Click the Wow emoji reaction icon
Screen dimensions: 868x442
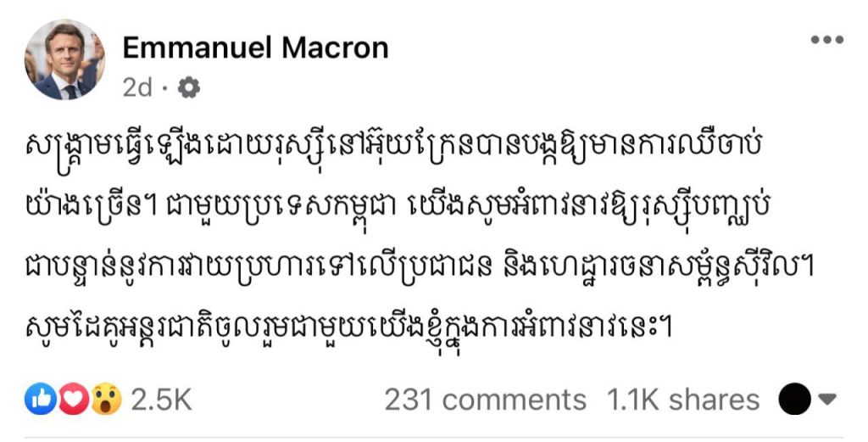(x=105, y=399)
